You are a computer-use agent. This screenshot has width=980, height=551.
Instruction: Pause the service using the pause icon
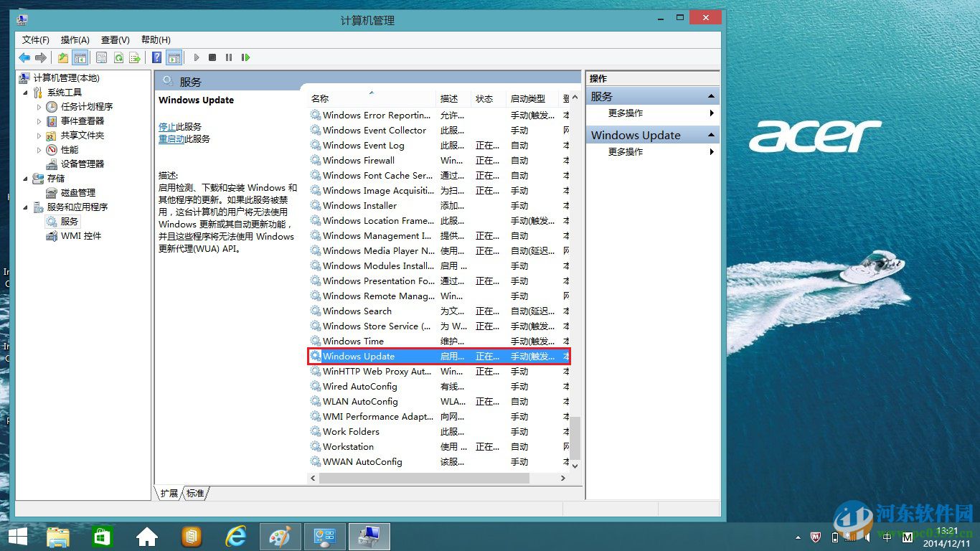229,57
